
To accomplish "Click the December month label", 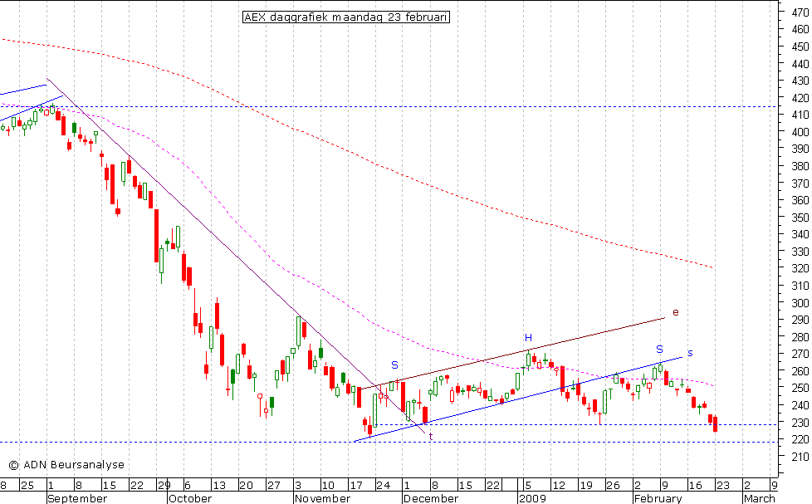I will coord(431,498).
